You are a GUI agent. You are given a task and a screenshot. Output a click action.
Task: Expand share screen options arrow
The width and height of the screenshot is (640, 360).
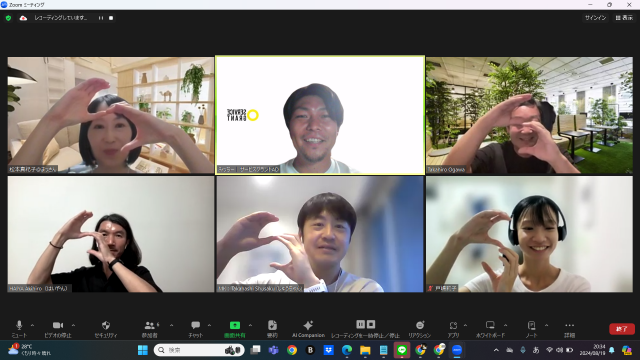pyautogui.click(x=250, y=325)
